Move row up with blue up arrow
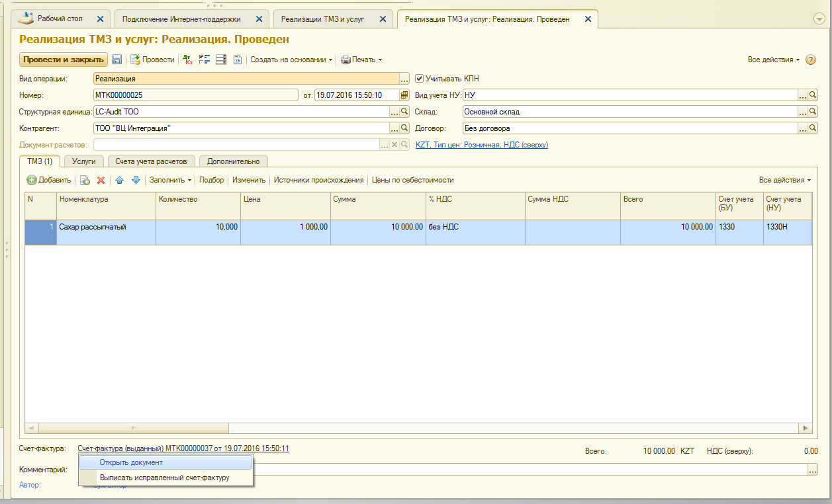The height and width of the screenshot is (504, 832). coord(120,180)
